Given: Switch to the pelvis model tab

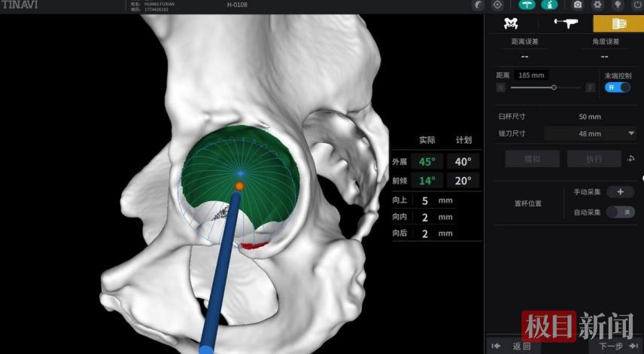Looking at the screenshot, I should (512, 23).
